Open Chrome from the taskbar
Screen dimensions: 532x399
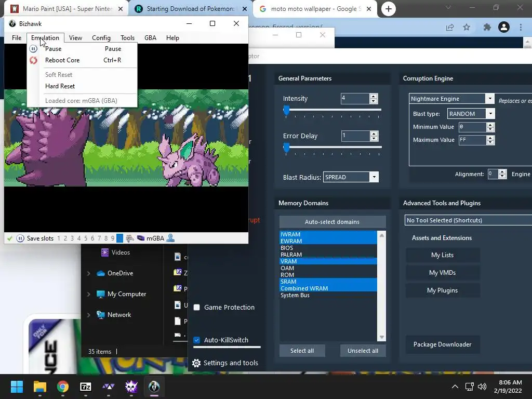coord(63,387)
